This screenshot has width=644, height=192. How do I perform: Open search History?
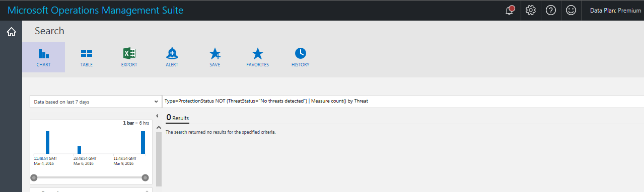(x=300, y=57)
